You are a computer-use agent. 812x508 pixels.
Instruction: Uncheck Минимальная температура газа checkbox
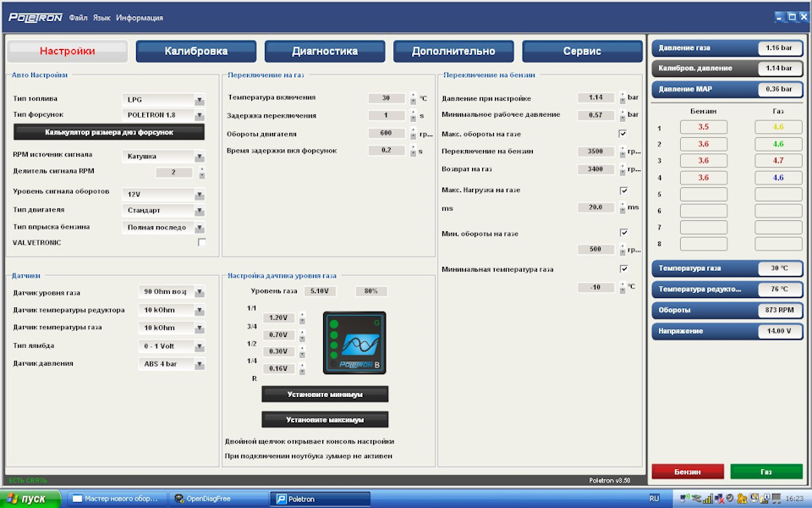point(623,268)
